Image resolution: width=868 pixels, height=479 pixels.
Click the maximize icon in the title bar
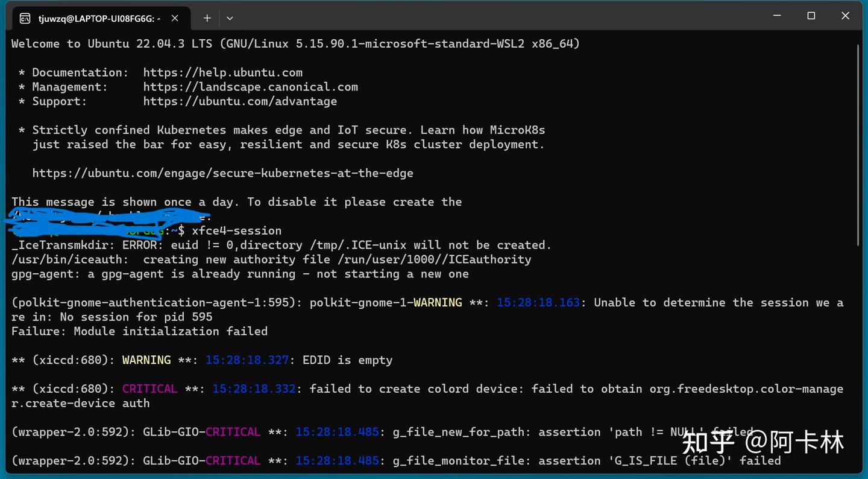811,16
